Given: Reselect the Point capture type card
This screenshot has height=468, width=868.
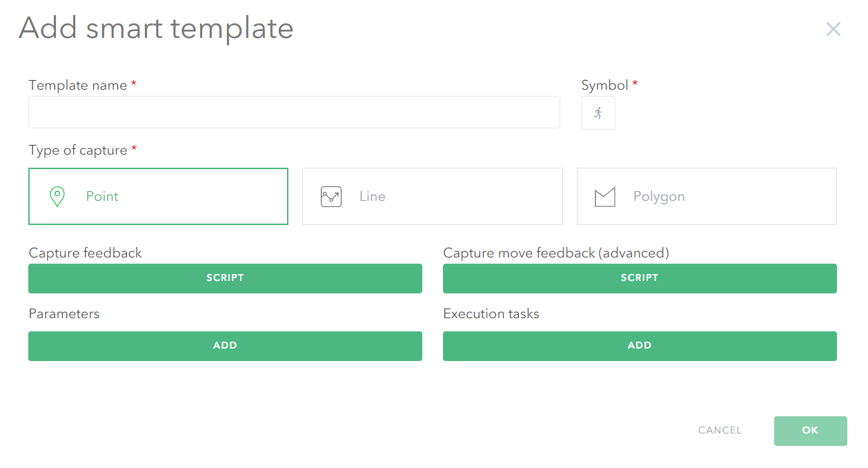Looking at the screenshot, I should (158, 196).
